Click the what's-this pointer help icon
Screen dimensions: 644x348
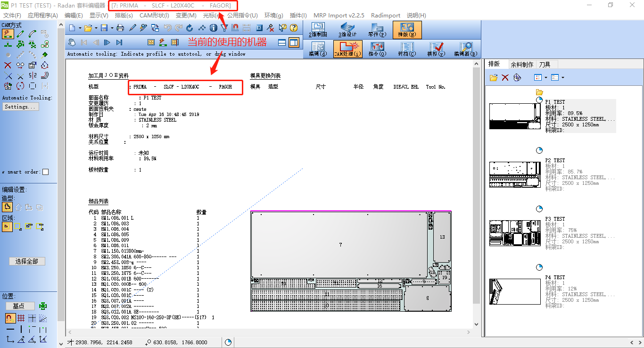[282, 28]
